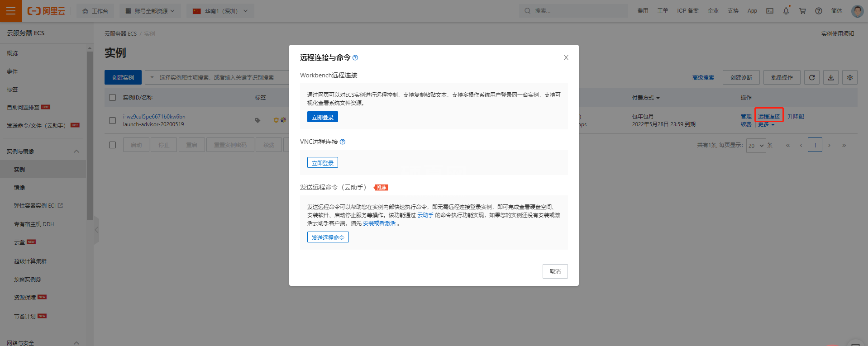The width and height of the screenshot is (868, 346).
Task: Click the tag icon in the instance row
Action: (258, 120)
